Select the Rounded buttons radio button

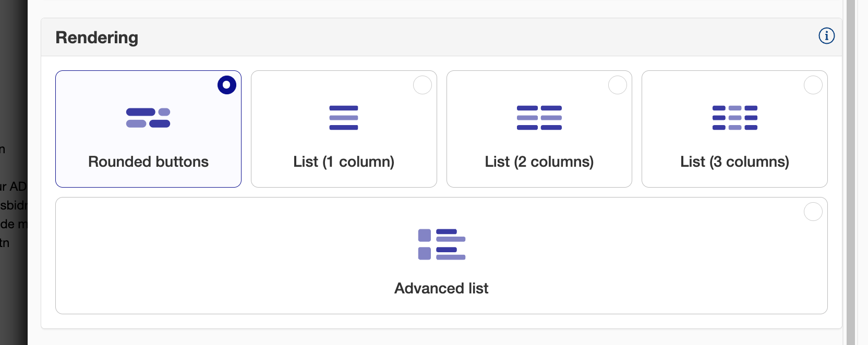[x=227, y=85]
